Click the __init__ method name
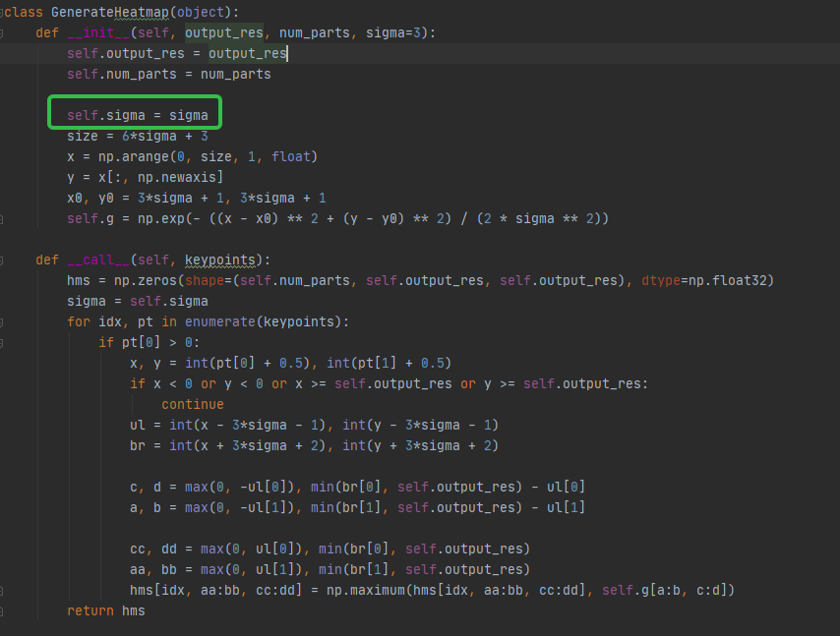Screen dimensions: 840x636 98,32
